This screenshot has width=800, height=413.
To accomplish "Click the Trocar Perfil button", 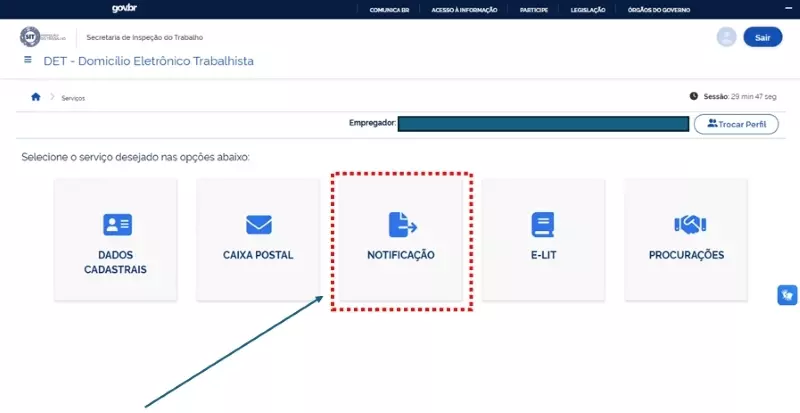I will [736, 124].
